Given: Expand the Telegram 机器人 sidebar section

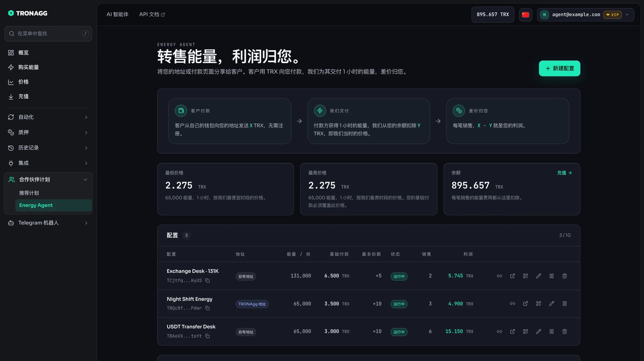Looking at the screenshot, I should (x=48, y=223).
